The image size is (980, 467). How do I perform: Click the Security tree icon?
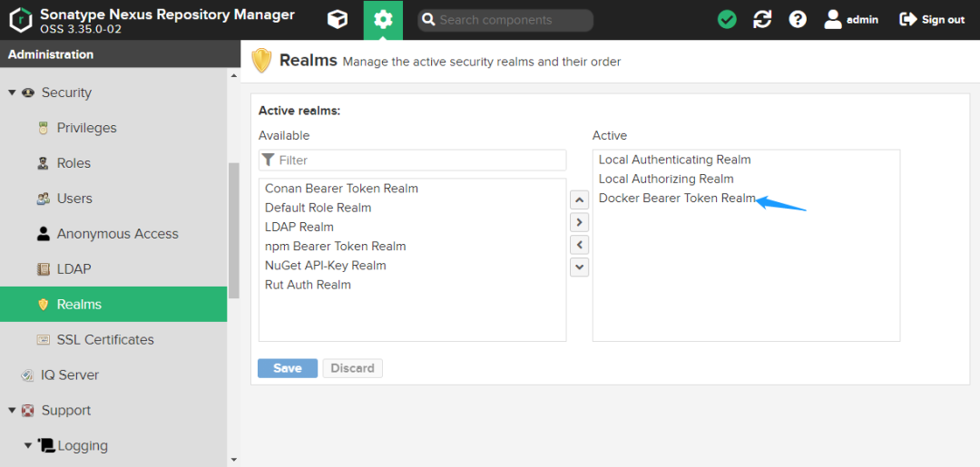(27, 92)
